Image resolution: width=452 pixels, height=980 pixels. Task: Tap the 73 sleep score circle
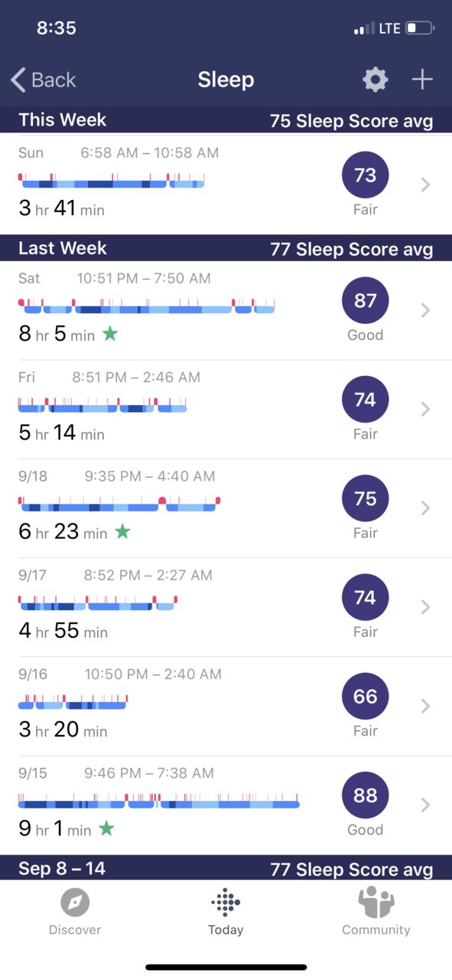pos(366,175)
